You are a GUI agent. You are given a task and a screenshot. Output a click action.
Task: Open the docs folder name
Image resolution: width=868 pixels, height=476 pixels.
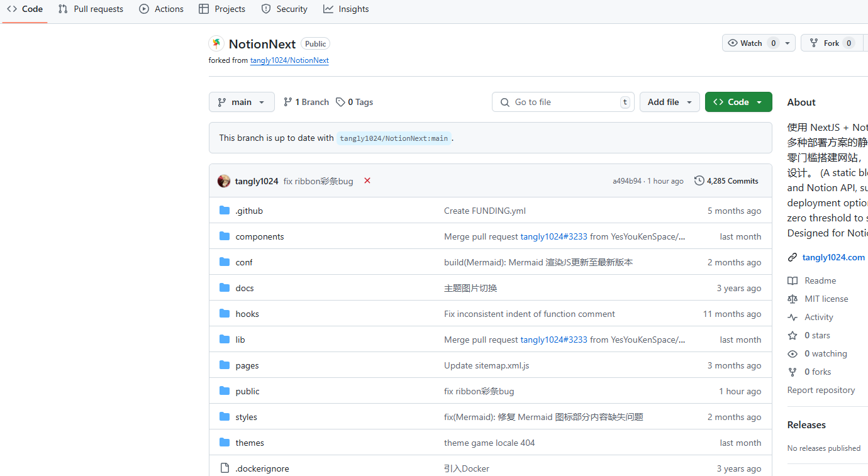pyautogui.click(x=245, y=288)
